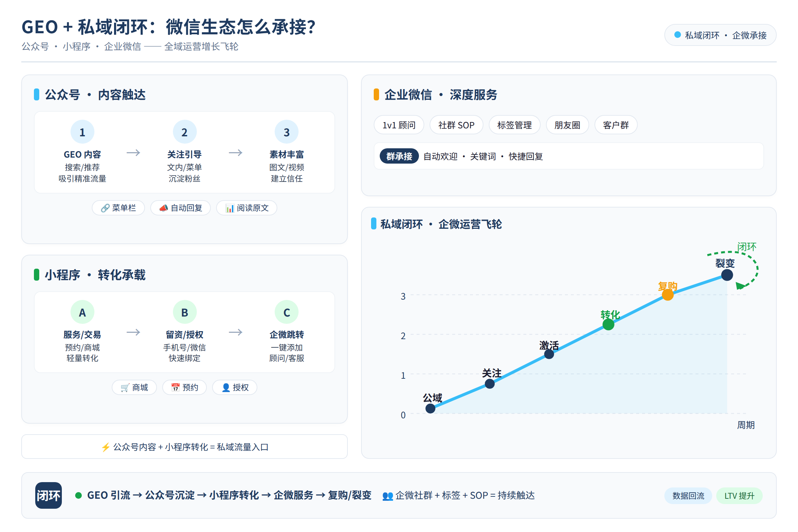Click the person icon in 授权 chip
The image size is (798, 532).
coord(226,387)
